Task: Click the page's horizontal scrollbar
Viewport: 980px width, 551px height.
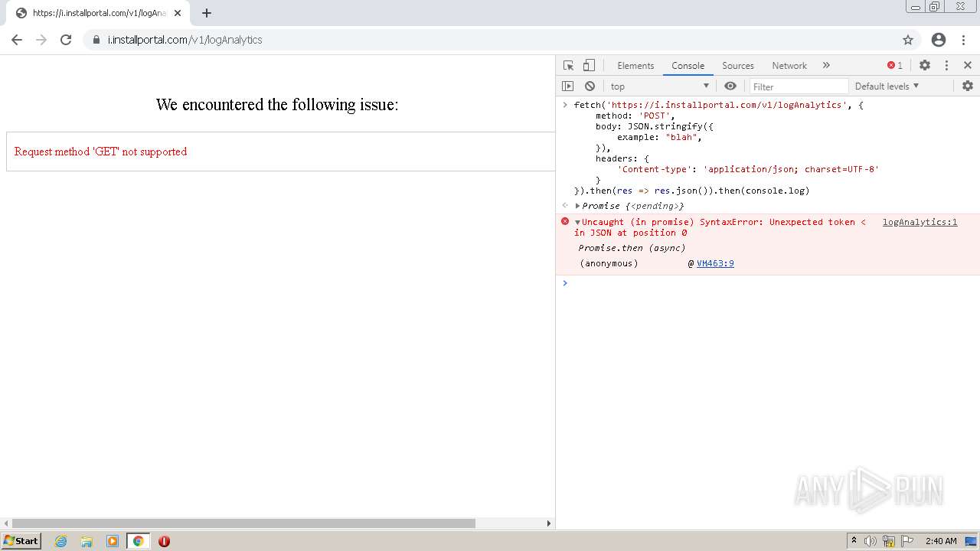Action: [243, 523]
